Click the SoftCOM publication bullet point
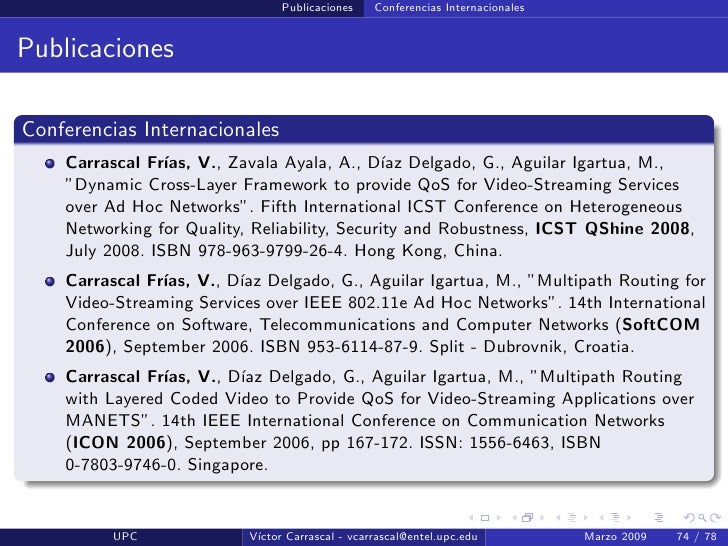728x546 pixels. point(50,281)
